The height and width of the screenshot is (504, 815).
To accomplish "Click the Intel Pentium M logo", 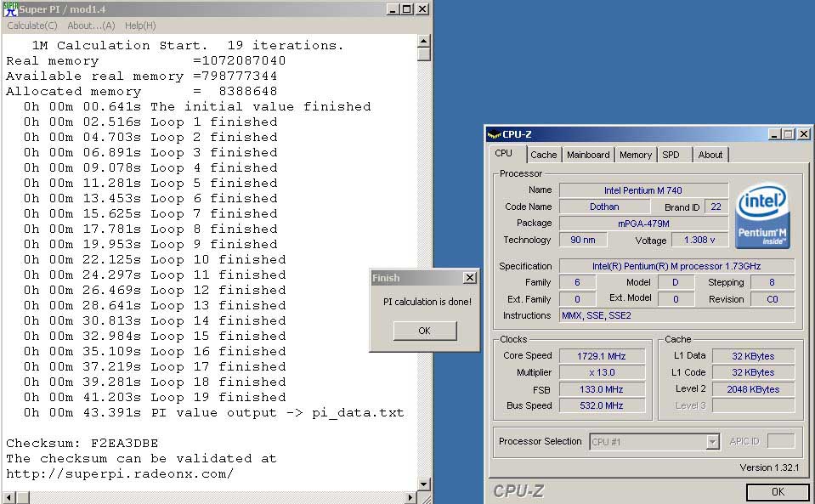I will pos(762,214).
